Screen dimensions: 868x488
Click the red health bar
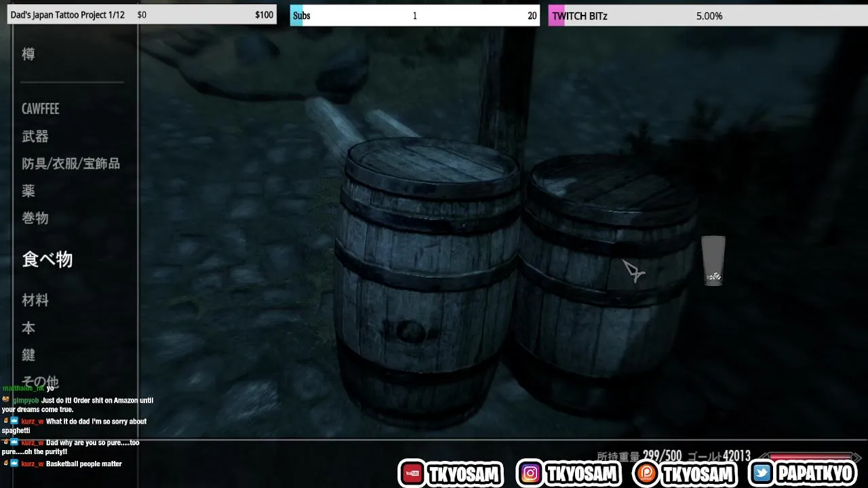pyautogui.click(x=810, y=457)
